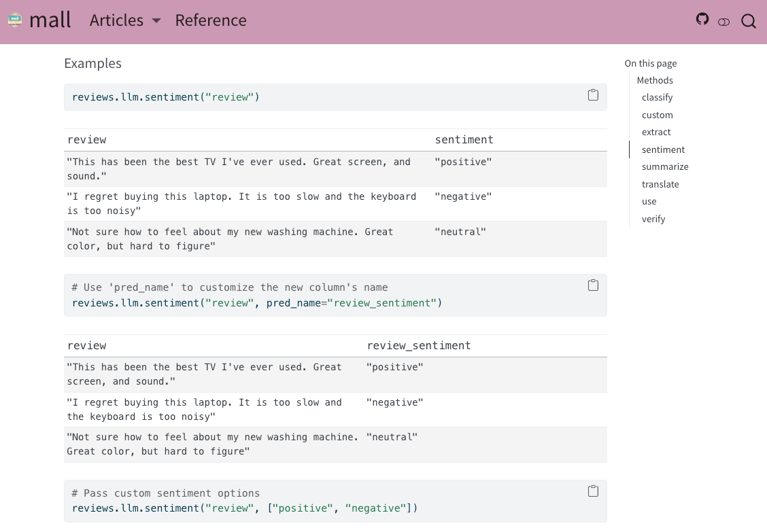
Task: Jump to Methods section in sidebar
Action: coord(654,80)
